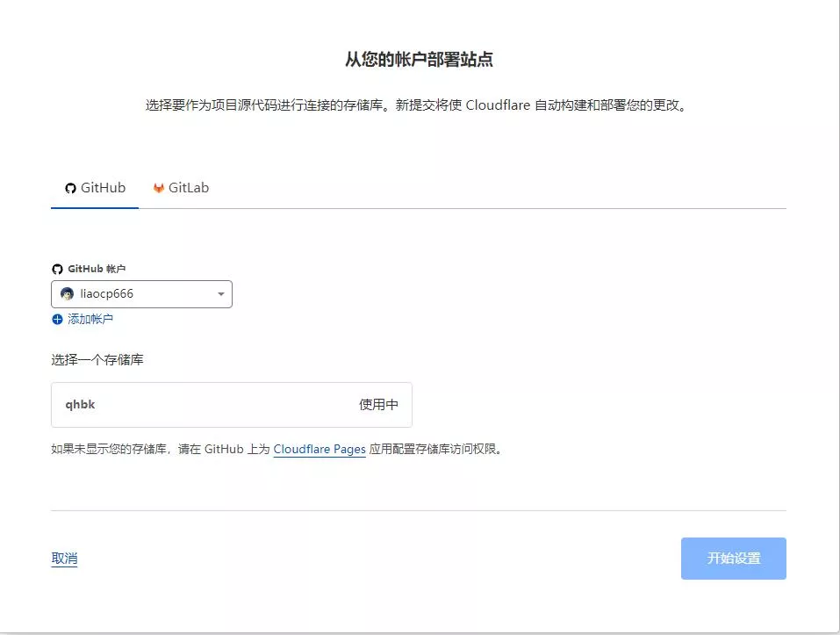This screenshot has width=840, height=635.
Task: Click the blue plus icon for adding account
Action: click(57, 320)
